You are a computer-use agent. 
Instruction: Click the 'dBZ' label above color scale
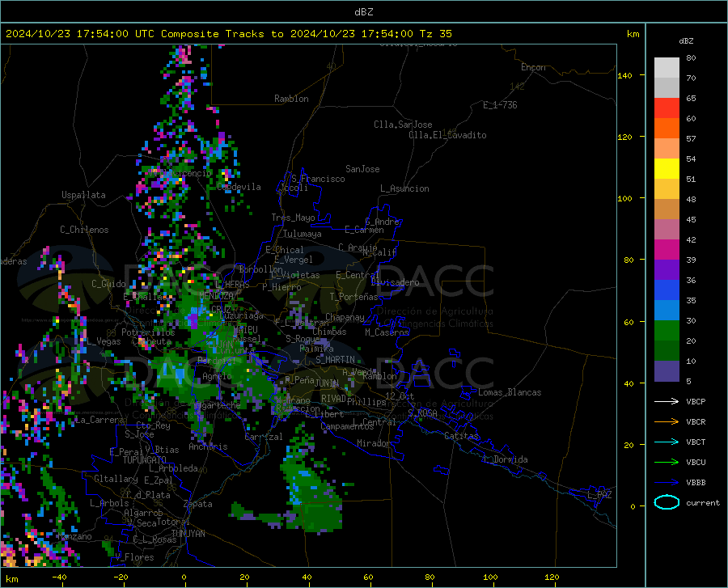click(686, 40)
